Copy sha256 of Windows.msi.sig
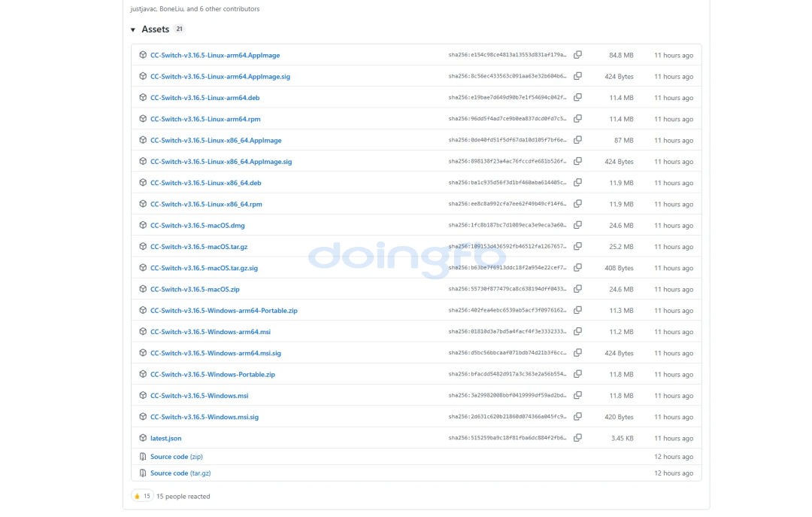The width and height of the screenshot is (812, 517). [x=577, y=416]
